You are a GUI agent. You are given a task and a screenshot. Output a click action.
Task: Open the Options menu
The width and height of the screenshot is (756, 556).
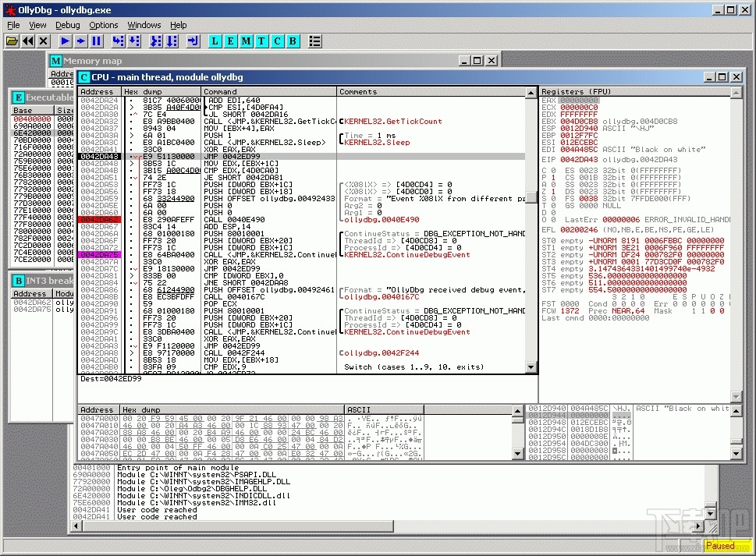pyautogui.click(x=104, y=25)
